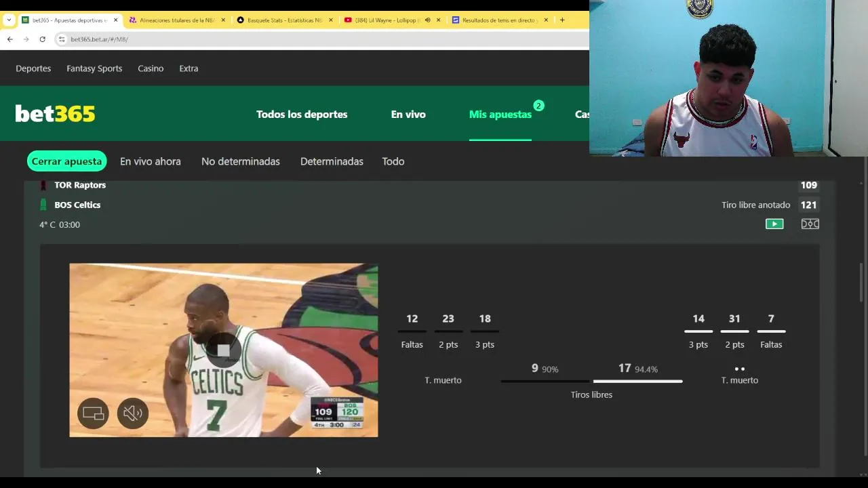The width and height of the screenshot is (868, 488).
Task: Click Celtics T. muerto timeout dots
Action: pyautogui.click(x=740, y=369)
